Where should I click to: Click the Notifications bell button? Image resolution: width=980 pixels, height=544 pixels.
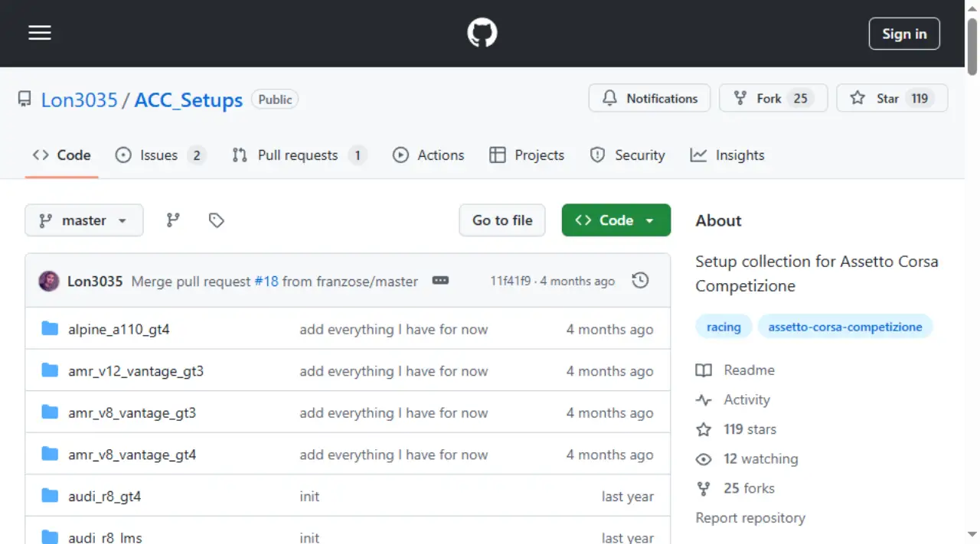(649, 98)
